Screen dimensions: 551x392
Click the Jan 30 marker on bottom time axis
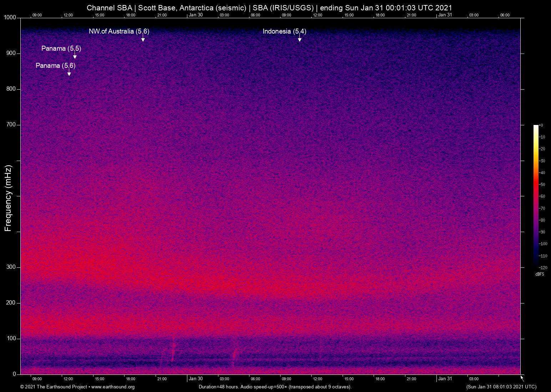pyautogui.click(x=196, y=379)
